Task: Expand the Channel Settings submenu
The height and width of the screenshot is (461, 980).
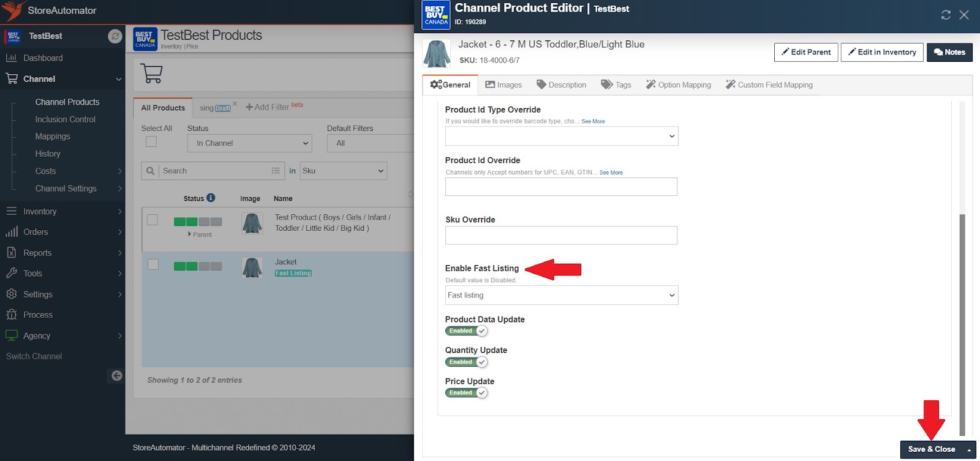Action: (x=119, y=189)
